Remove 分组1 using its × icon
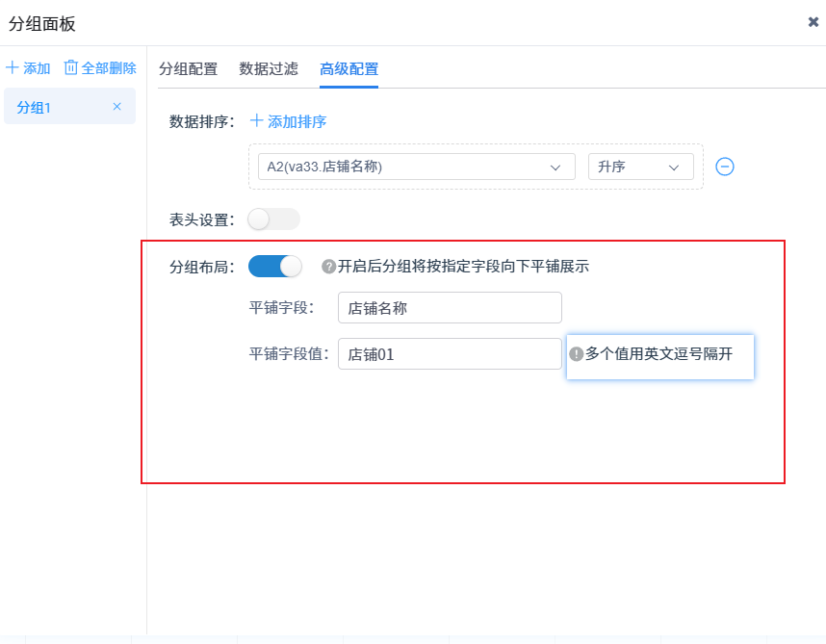The image size is (826, 644). pos(117,107)
